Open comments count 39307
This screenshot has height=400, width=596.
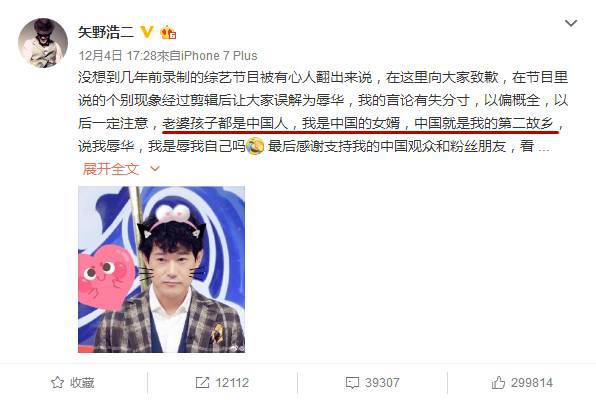point(382,383)
